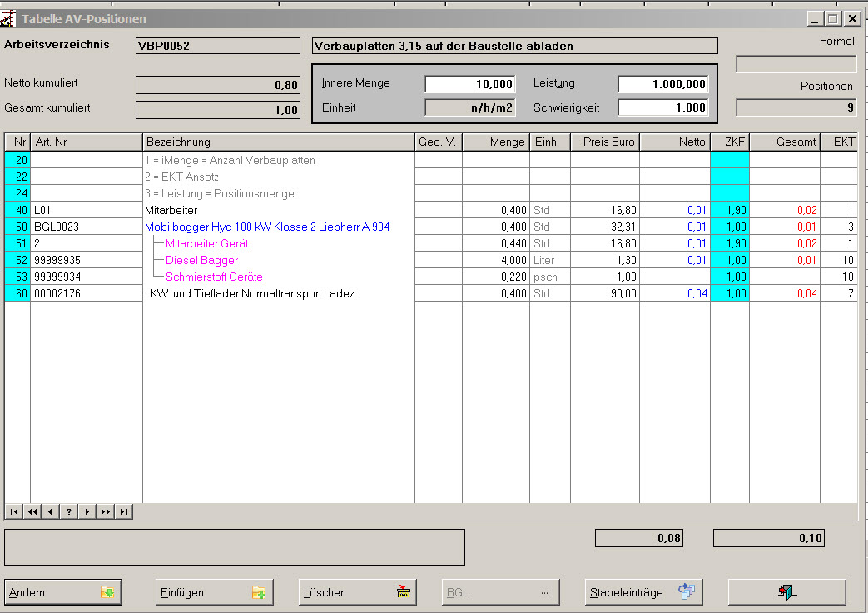Jump to last record navigation arrow
Image resolution: width=868 pixels, height=613 pixels.
tap(124, 512)
